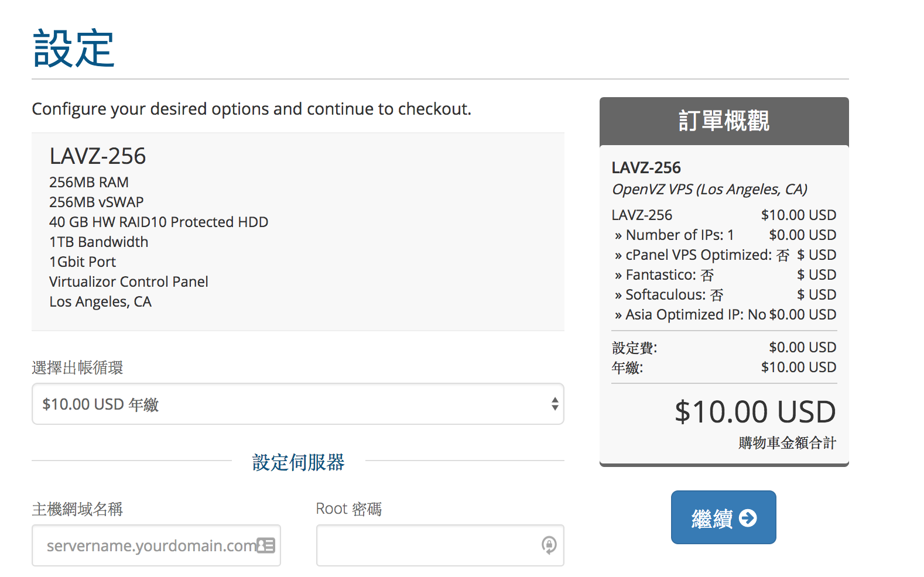924x577 pixels.
Task: Click the password key icon in Root 密碼 field
Action: [549, 545]
